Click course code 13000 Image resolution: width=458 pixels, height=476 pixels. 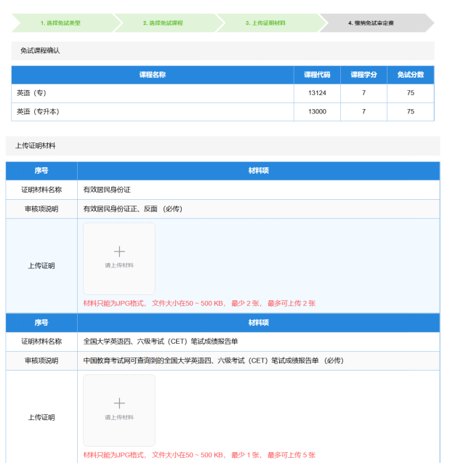[x=317, y=111]
